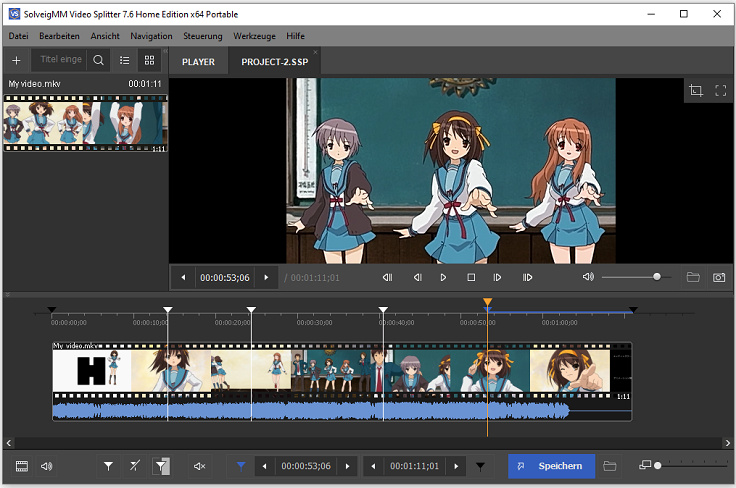Open the snapshot folder icon in player

tap(693, 277)
